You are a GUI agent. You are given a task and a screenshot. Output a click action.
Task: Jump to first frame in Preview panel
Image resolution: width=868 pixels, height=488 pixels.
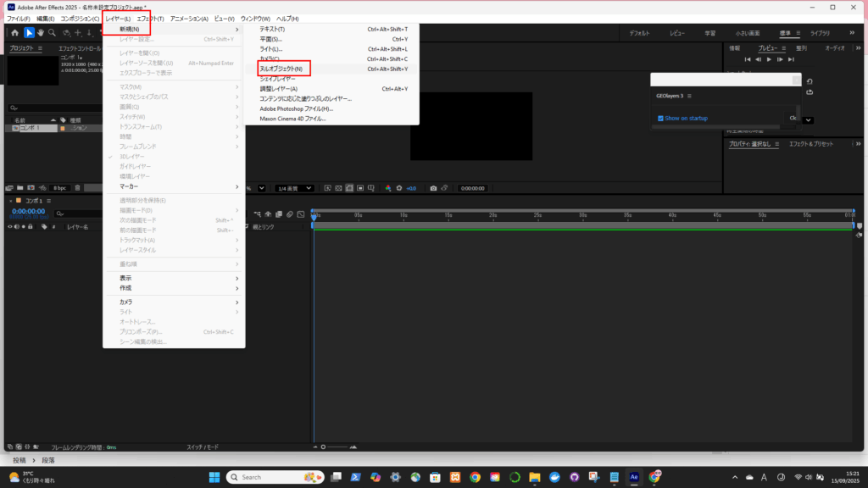coord(748,59)
